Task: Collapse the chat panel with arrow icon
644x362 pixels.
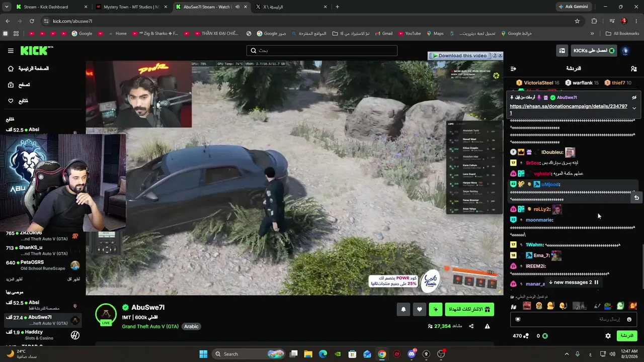Action: coord(513,68)
